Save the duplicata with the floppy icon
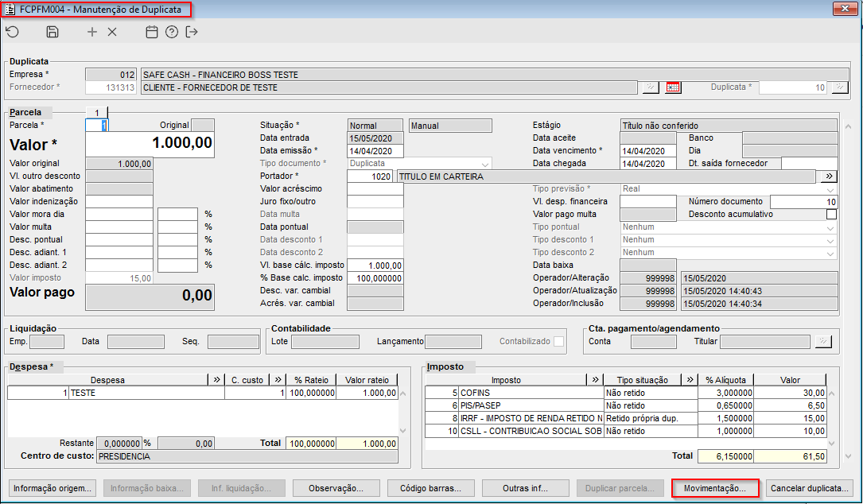The height and width of the screenshot is (504, 863). pos(52,32)
